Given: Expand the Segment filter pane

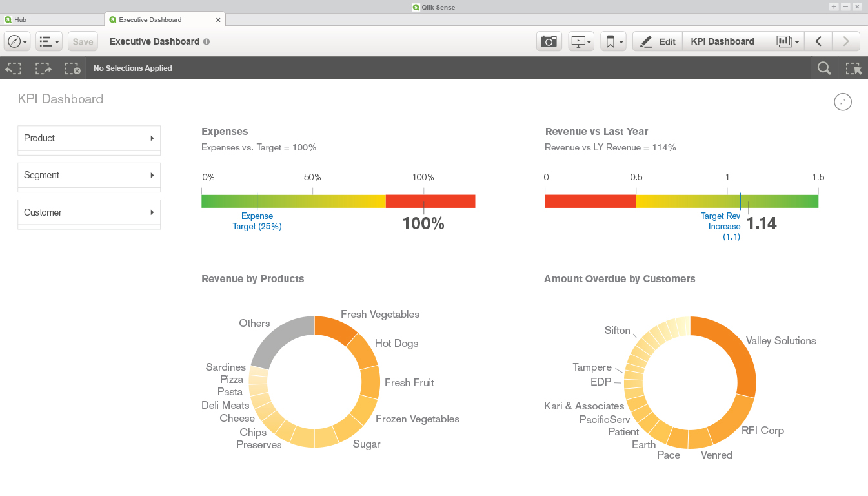Looking at the screenshot, I should 89,175.
